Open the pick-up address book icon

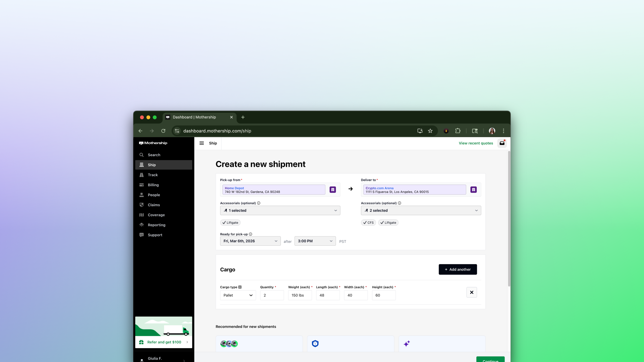coord(333,190)
